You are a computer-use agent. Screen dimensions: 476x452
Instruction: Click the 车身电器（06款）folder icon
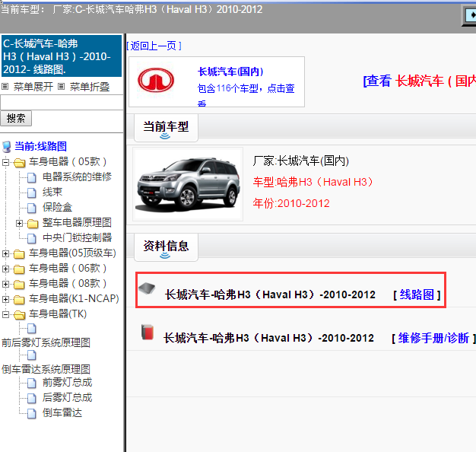19,269
